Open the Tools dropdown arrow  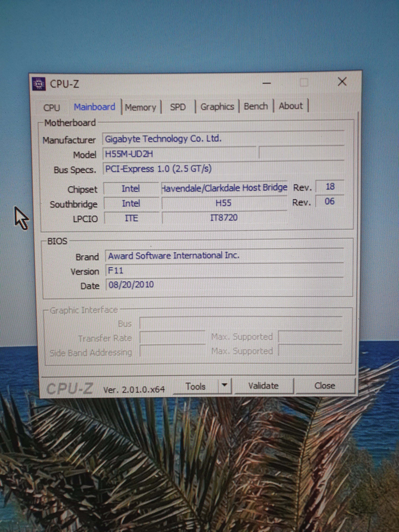click(224, 385)
